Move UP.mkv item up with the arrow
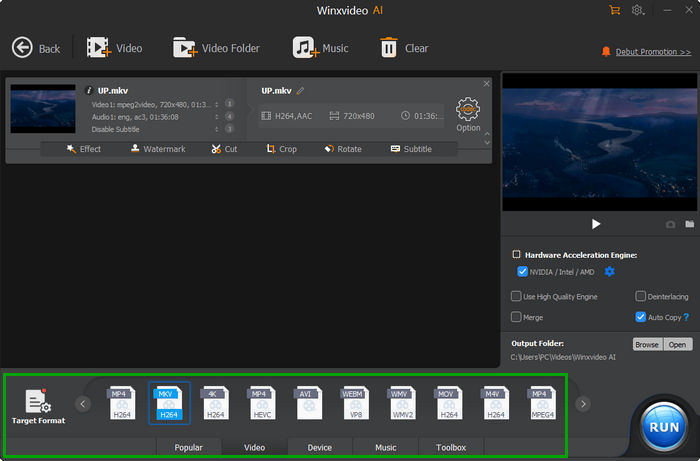 [x=487, y=133]
